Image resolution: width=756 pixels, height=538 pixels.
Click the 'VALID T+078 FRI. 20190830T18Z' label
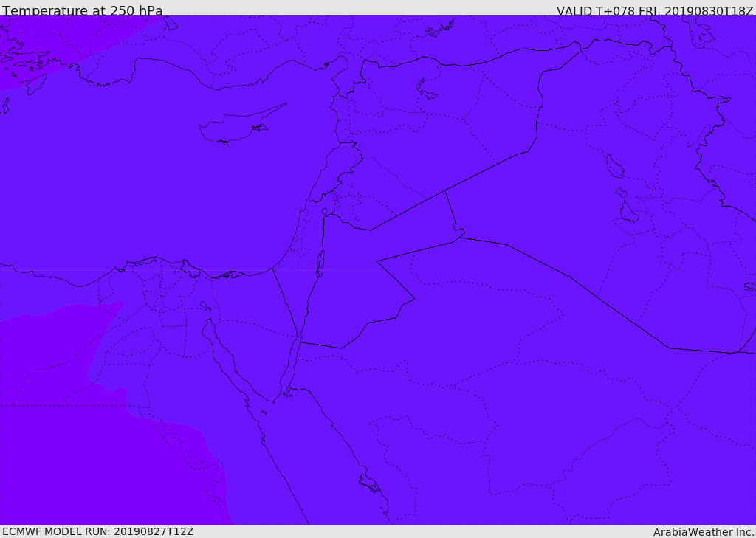(655, 11)
